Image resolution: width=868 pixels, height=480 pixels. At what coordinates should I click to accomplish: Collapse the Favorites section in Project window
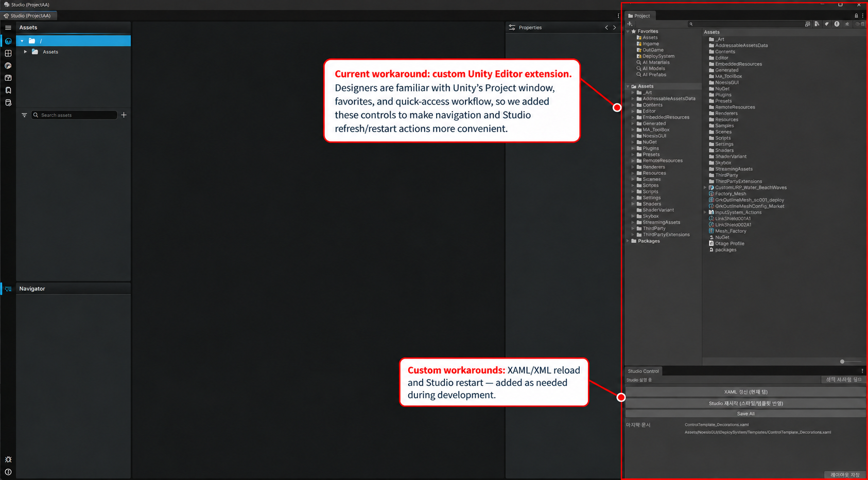coord(628,31)
